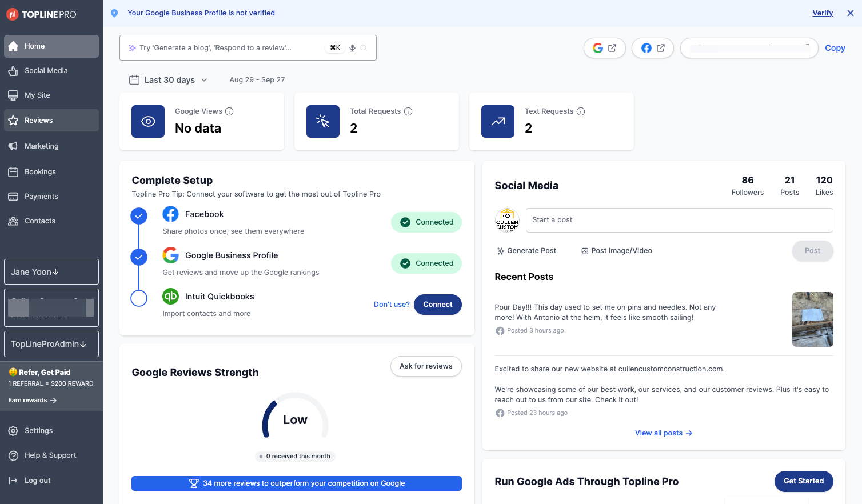The width and height of the screenshot is (862, 504).
Task: Open Google profile external link button
Action: 605,48
